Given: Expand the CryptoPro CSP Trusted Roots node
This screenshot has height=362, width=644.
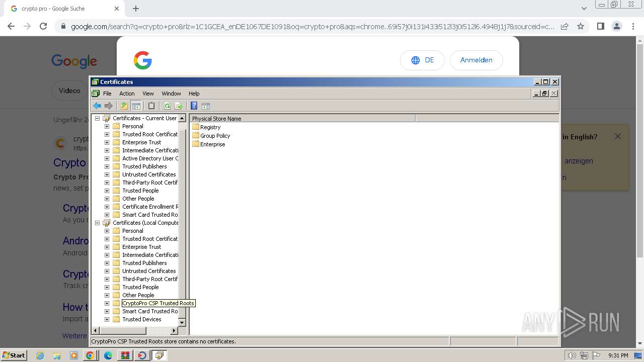Looking at the screenshot, I should [107, 303].
